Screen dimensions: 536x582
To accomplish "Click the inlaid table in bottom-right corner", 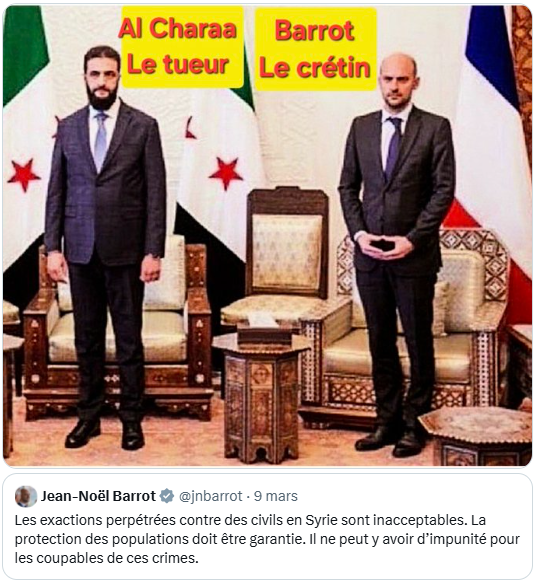I will (x=478, y=436).
